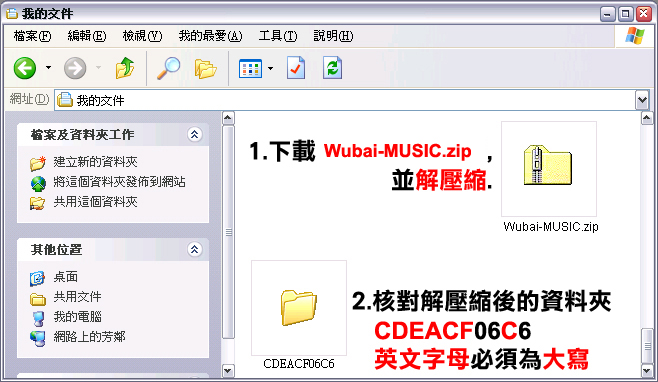Click the folder icon in the title bar
The width and height of the screenshot is (658, 382).
coord(12,13)
